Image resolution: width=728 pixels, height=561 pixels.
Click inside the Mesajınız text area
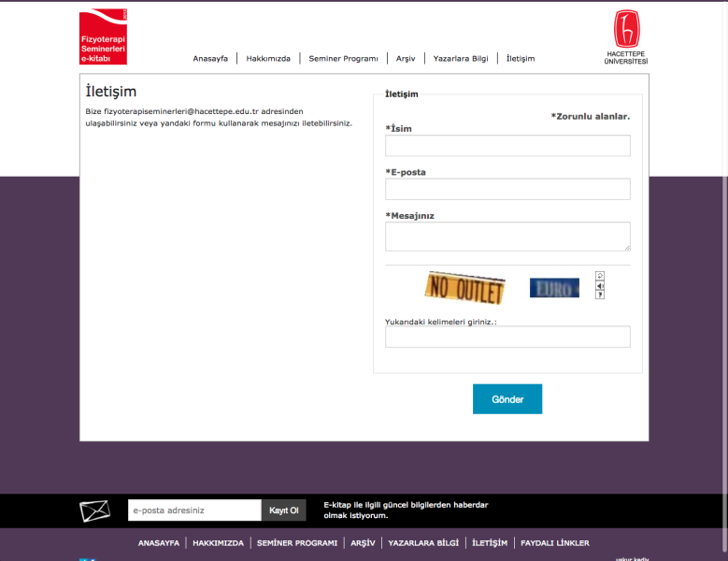[507, 236]
